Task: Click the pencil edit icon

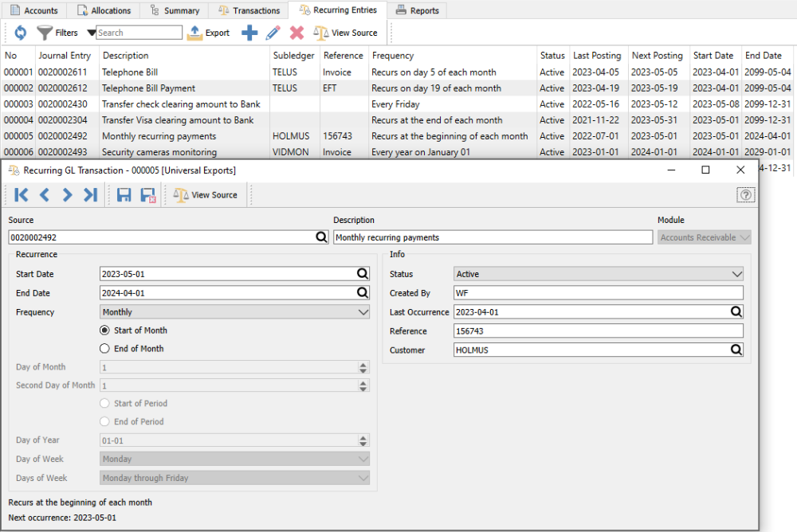Action: 273,33
